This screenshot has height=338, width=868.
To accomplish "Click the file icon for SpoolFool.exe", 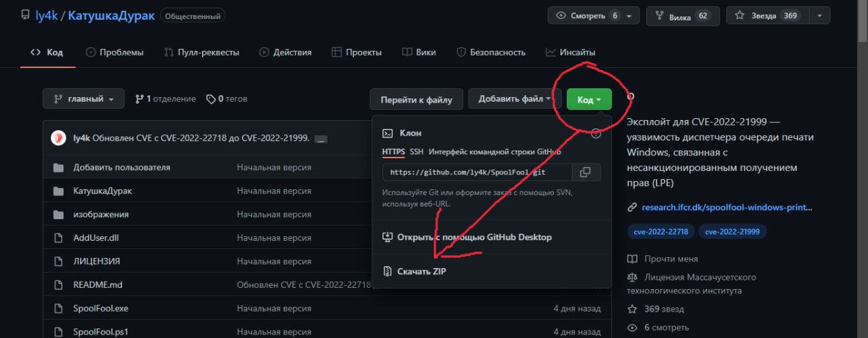I will point(58,308).
